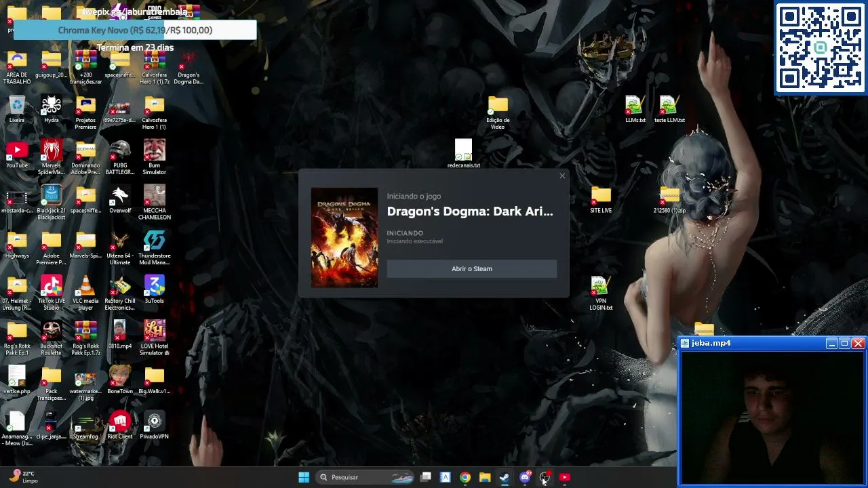The image size is (868, 488).
Task: Select the AREA DE TRABALHO folder
Action: pyautogui.click(x=17, y=68)
